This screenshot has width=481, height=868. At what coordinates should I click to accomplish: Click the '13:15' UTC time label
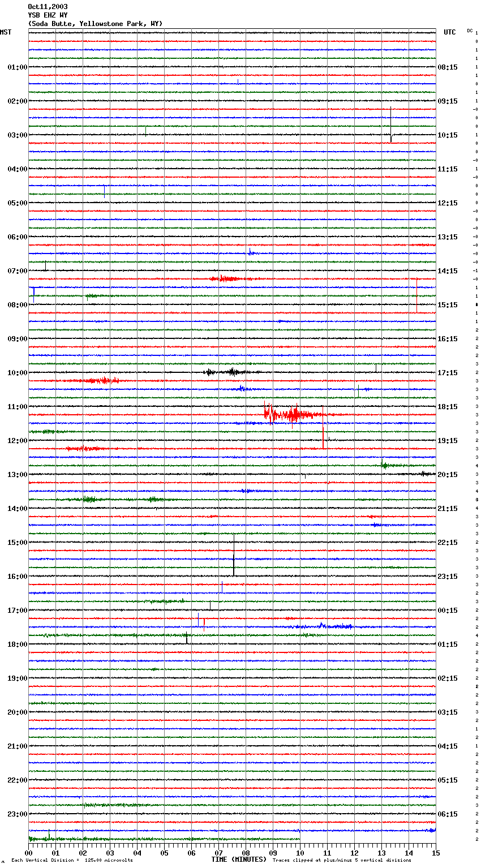point(448,237)
